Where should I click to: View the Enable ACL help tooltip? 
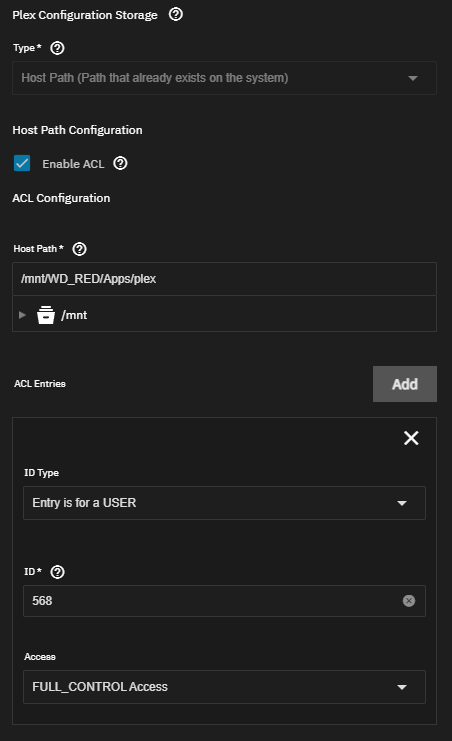coord(120,163)
